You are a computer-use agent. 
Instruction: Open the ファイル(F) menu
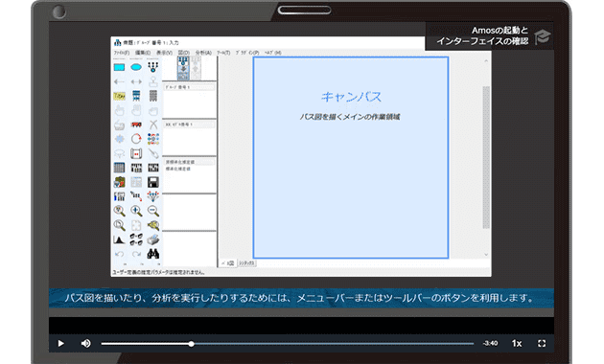122,53
